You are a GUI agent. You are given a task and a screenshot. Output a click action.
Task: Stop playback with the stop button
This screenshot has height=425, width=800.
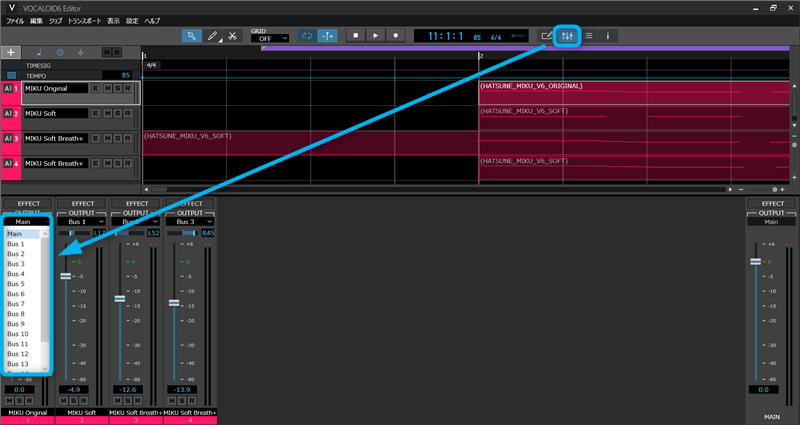356,35
